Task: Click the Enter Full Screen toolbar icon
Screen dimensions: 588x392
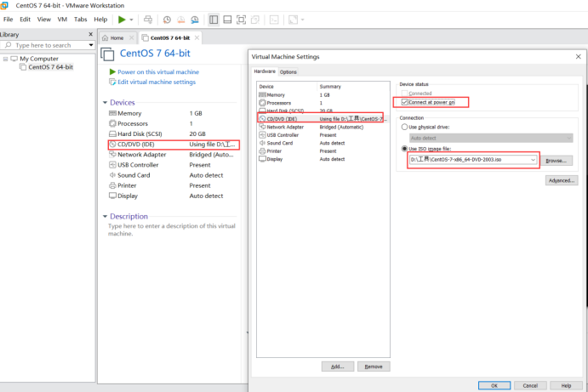Action: tap(242, 19)
